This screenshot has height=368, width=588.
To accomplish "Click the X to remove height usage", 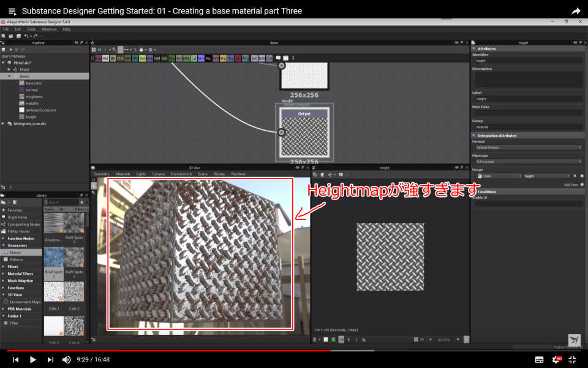I will (x=575, y=176).
